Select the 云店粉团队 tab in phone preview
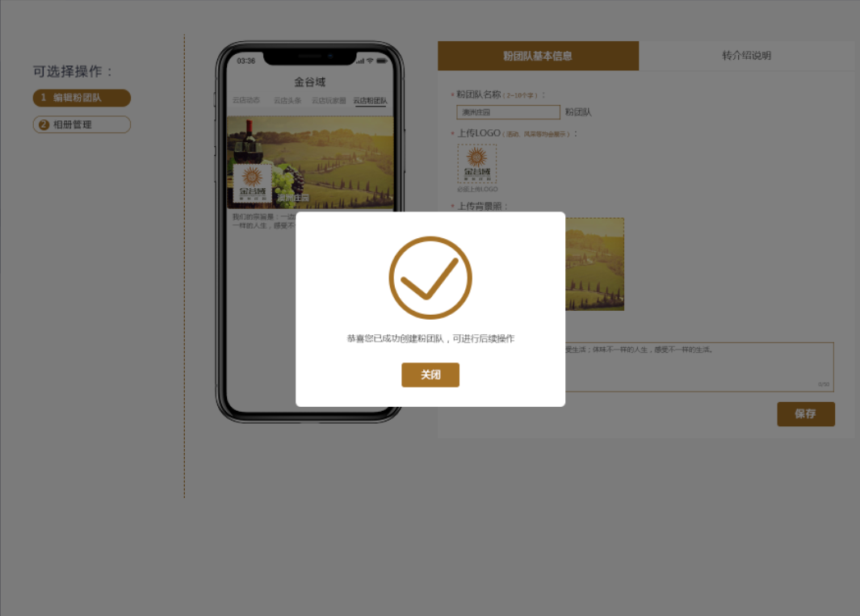Screen dimensions: 860x616 [370, 100]
